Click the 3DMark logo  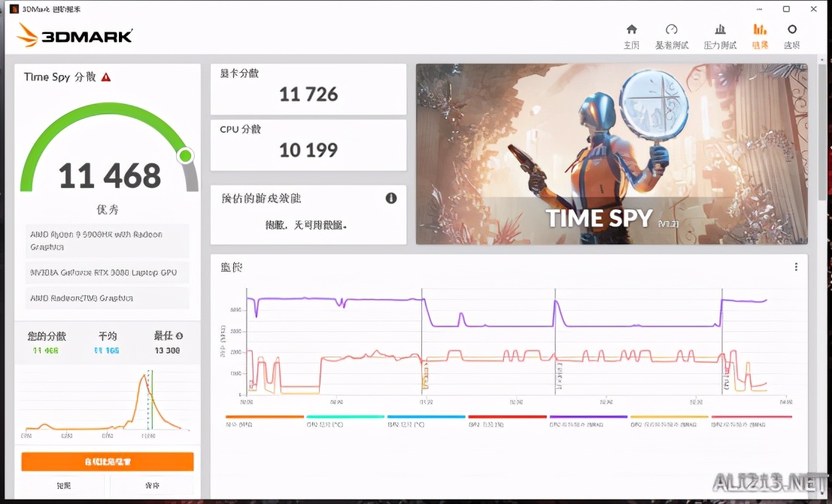click(74, 35)
